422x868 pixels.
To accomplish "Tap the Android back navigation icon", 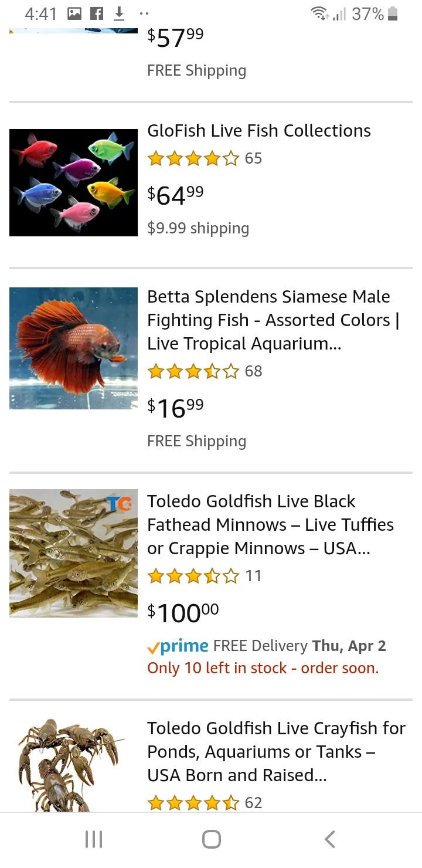I will 330,839.
